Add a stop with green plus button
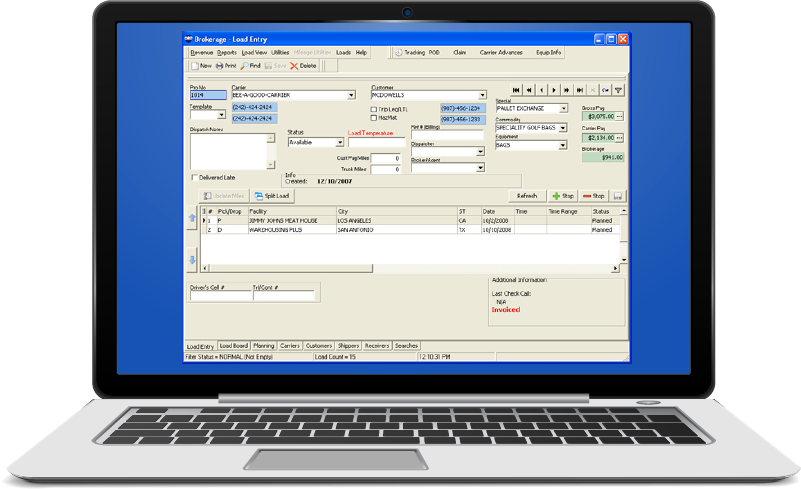The width and height of the screenshot is (801, 489). point(562,196)
